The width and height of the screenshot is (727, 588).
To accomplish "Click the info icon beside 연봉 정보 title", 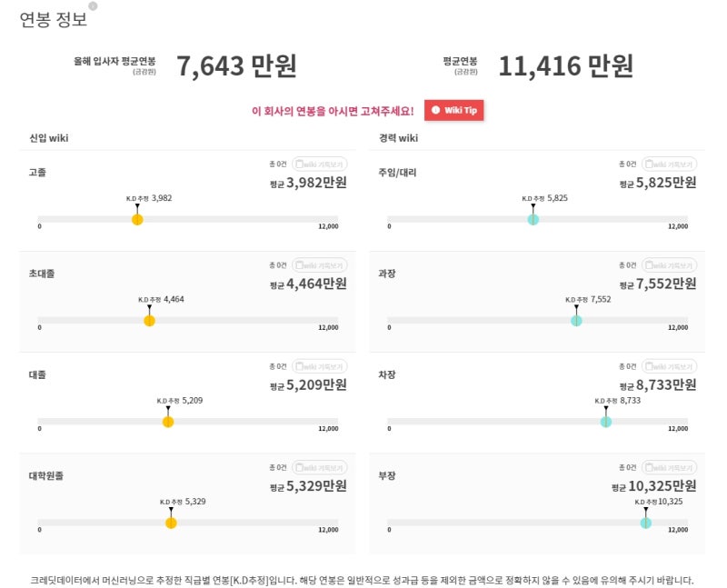I will [93, 6].
